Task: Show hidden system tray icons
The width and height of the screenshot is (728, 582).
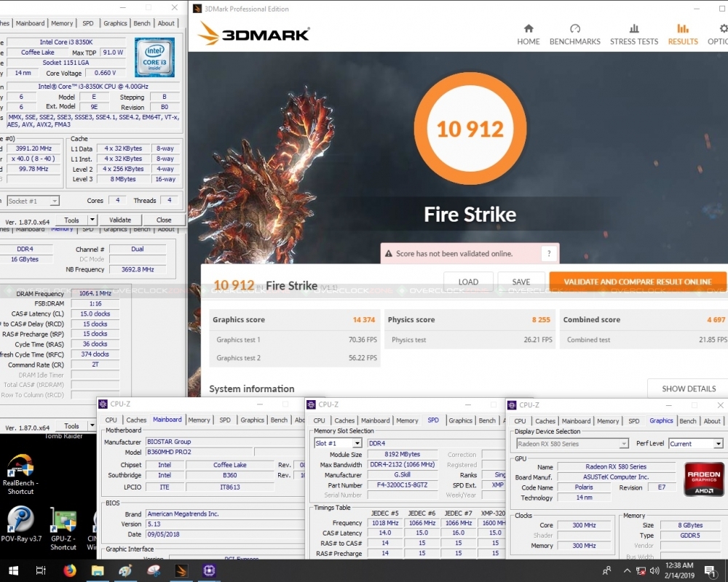Action: pyautogui.click(x=627, y=571)
